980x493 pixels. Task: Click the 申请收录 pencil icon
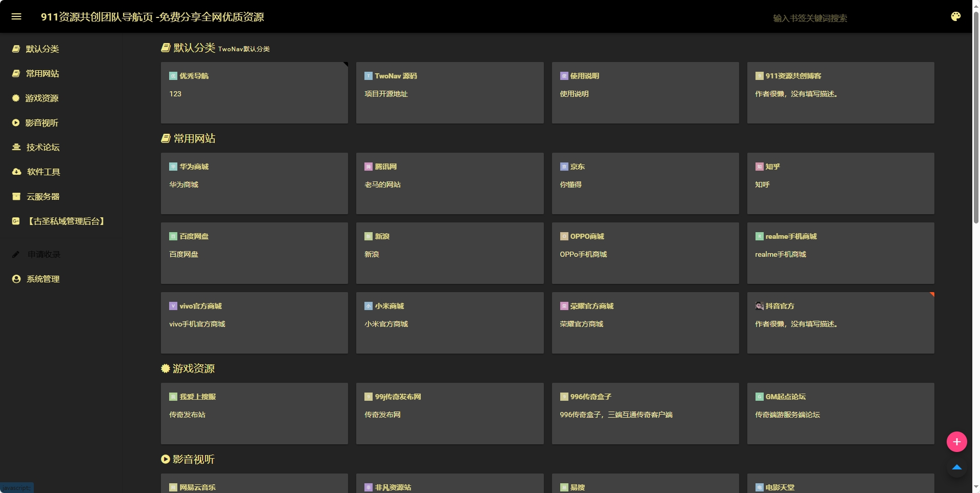(16, 254)
